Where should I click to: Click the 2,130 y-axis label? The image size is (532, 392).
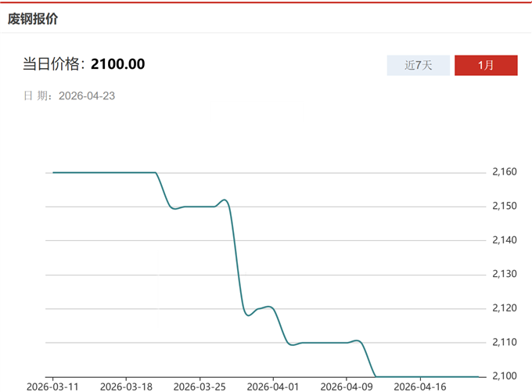tap(505, 274)
